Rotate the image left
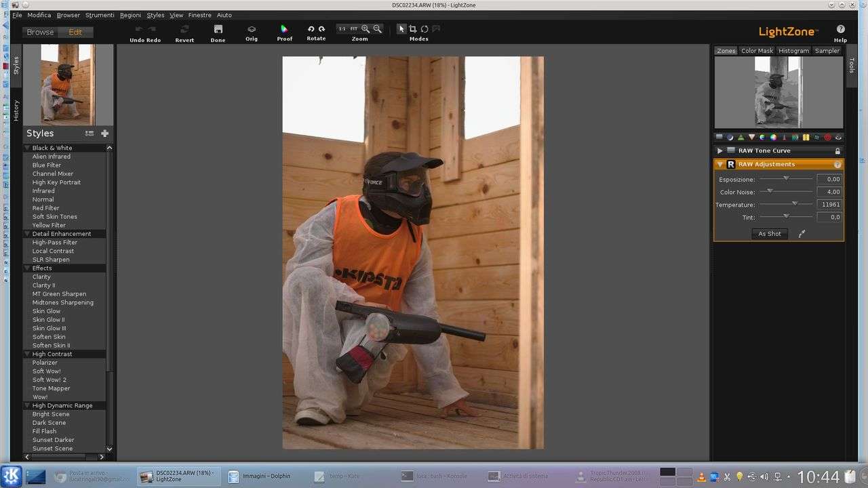Image resolution: width=868 pixels, height=488 pixels. coord(311,29)
